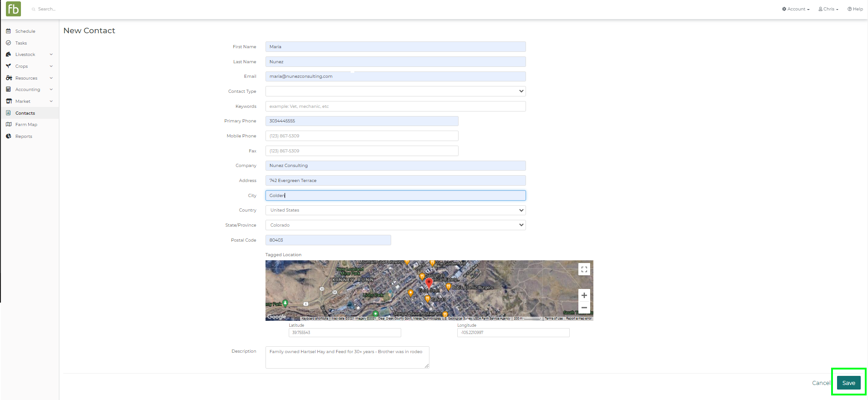Viewport: 868px width, 400px height.
Task: Zoom in on the map
Action: tap(584, 295)
